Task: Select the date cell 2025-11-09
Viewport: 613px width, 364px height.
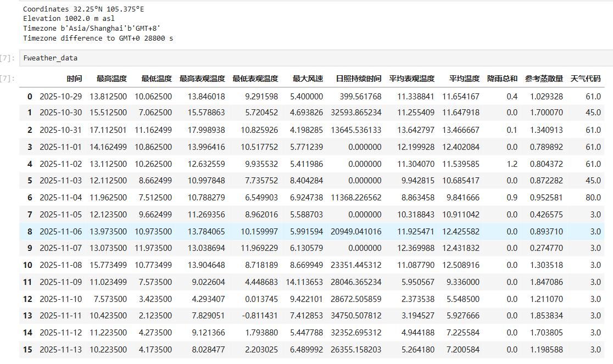Action: [x=61, y=282]
